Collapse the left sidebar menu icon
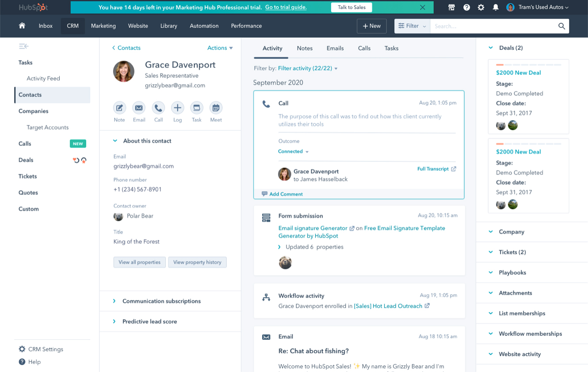588x372 pixels. click(23, 46)
